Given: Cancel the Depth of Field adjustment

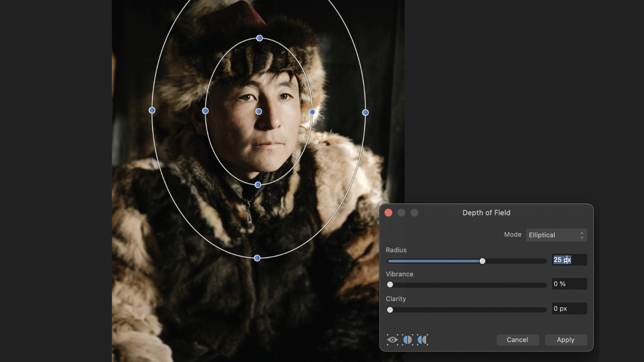Looking at the screenshot, I should click(x=517, y=339).
